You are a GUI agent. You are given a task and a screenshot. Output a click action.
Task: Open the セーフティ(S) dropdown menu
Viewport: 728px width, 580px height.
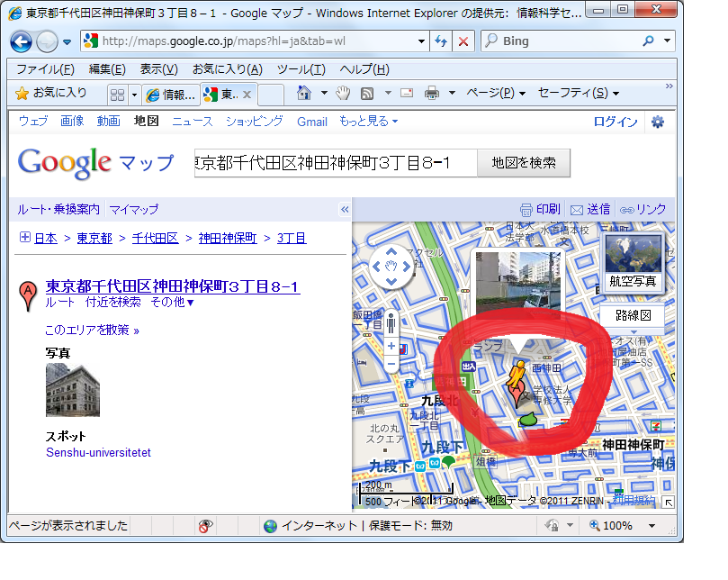pos(579,93)
